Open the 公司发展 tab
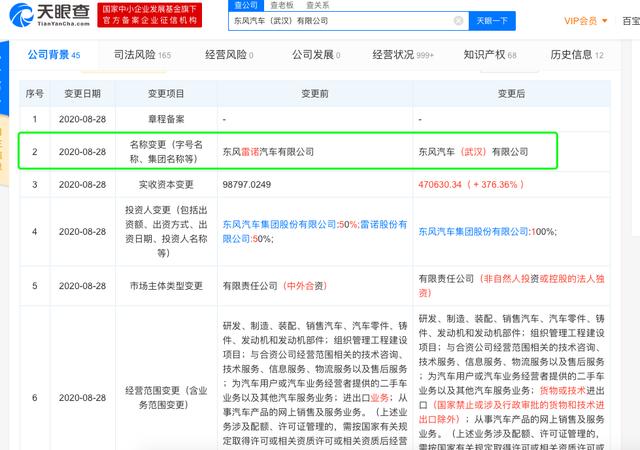Screen dimensions: 640x450 (316, 55)
